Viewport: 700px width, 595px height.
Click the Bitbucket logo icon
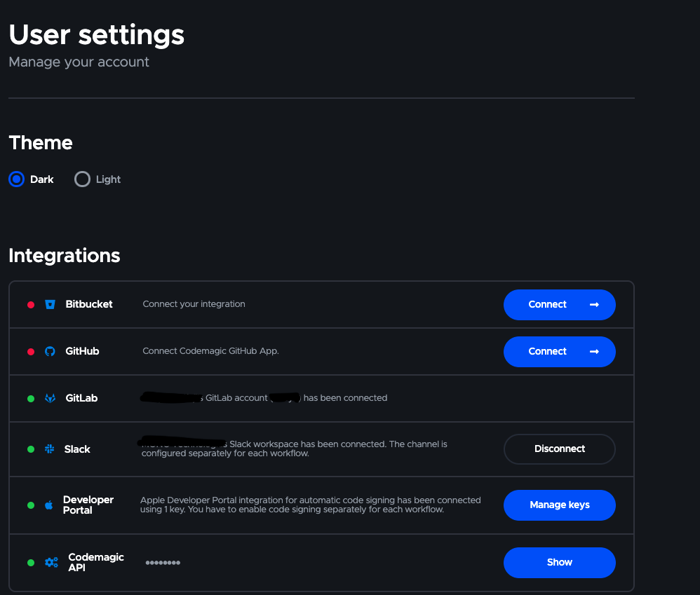coord(50,304)
